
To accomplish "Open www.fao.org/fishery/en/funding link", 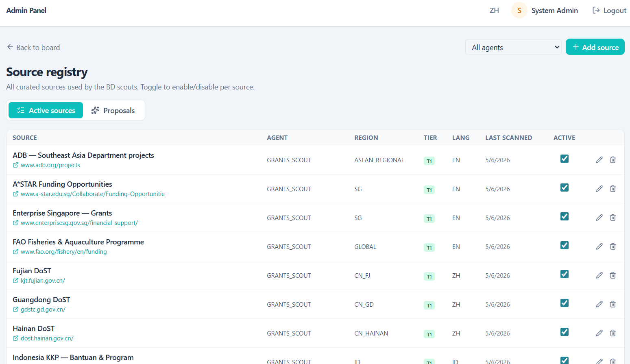I will (64, 252).
